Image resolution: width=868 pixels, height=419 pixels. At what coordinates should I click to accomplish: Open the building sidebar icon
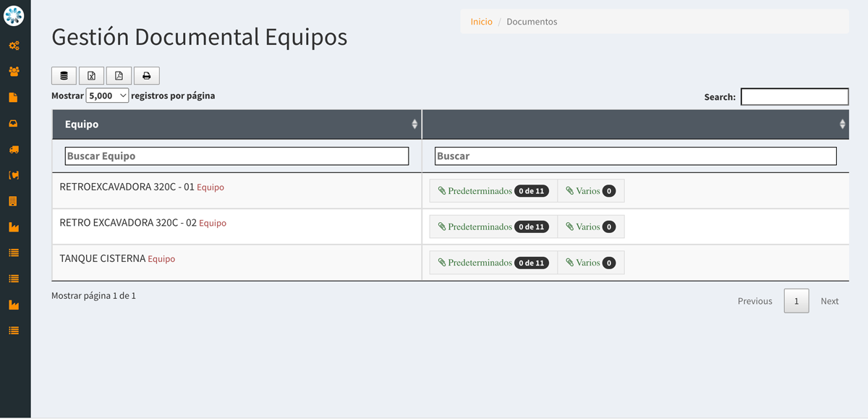pyautogui.click(x=14, y=201)
